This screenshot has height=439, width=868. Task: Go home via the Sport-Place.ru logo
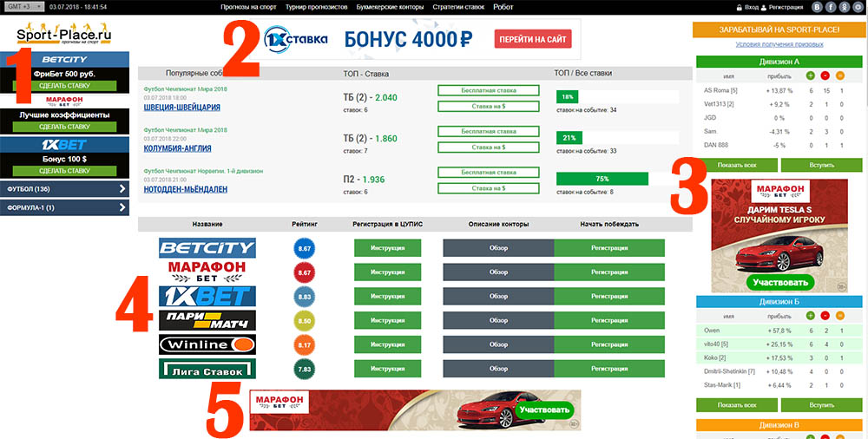click(63, 35)
